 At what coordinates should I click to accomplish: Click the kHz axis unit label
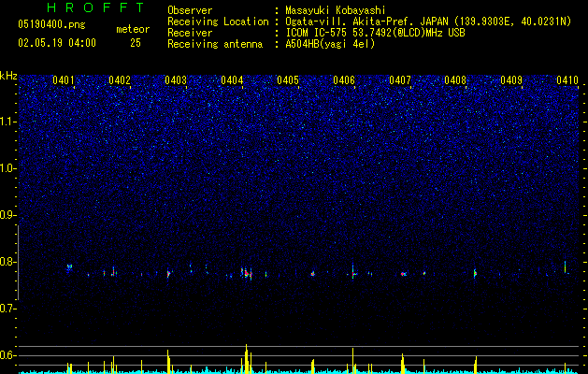coord(8,76)
